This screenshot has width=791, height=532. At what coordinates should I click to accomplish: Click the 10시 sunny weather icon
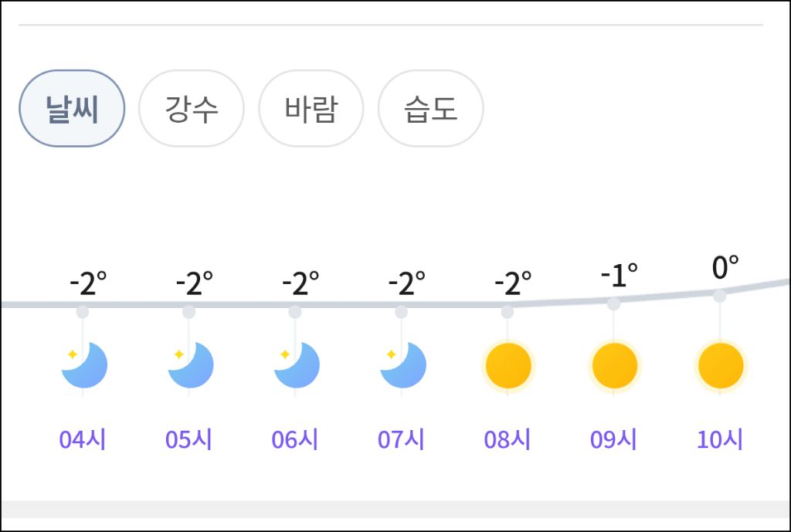(x=720, y=365)
